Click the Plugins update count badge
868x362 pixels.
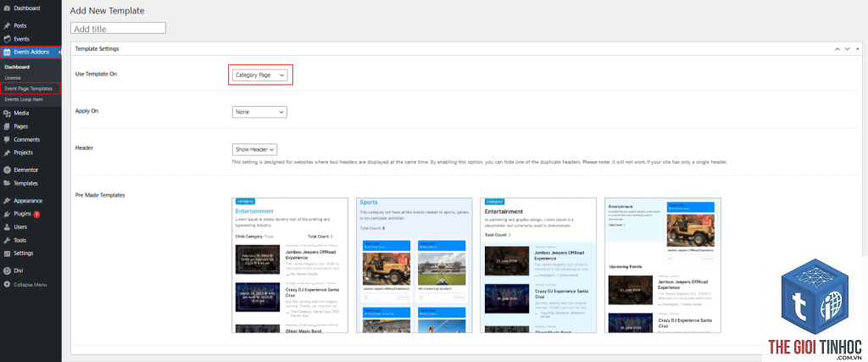(x=36, y=214)
